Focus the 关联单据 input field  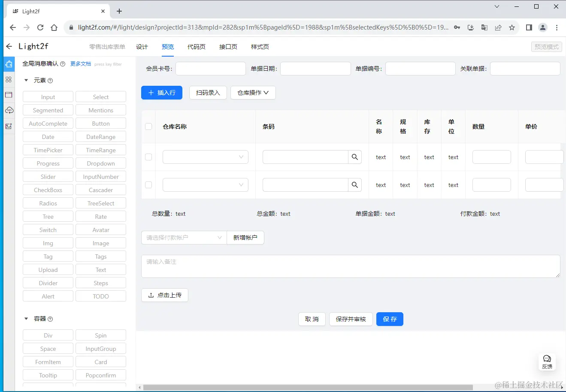click(x=525, y=69)
